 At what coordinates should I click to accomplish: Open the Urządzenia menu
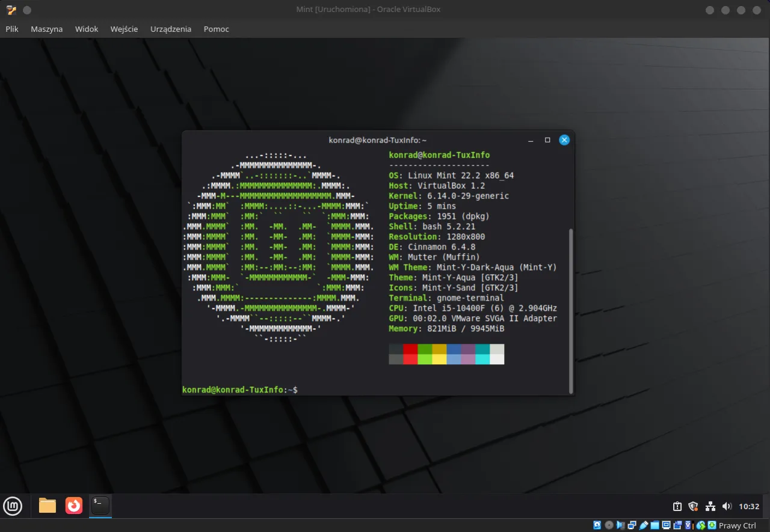coord(171,29)
